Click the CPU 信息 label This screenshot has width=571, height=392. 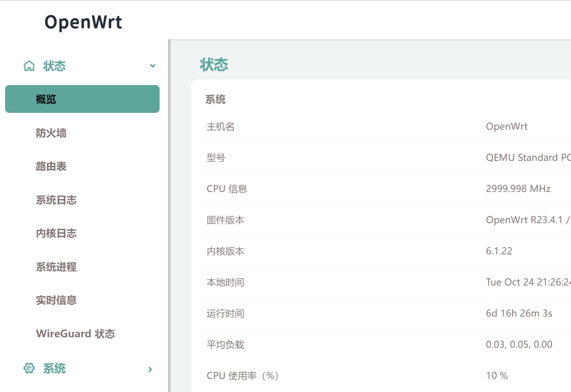(227, 189)
